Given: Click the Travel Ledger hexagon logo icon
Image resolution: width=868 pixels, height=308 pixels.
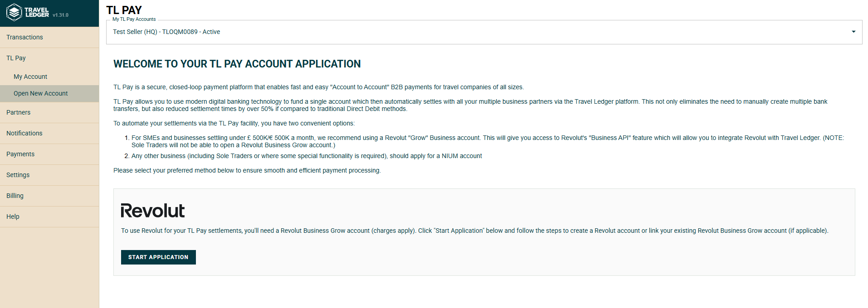Looking at the screenshot, I should tap(14, 12).
